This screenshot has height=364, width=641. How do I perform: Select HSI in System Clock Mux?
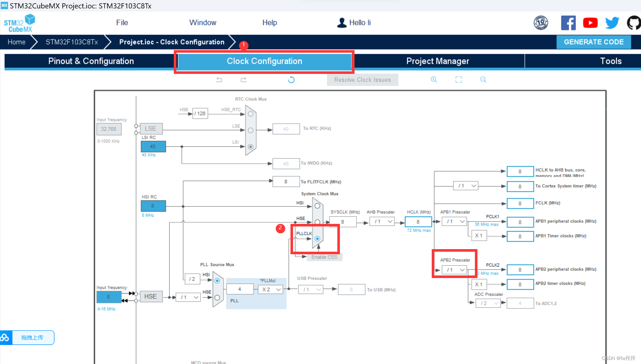[318, 206]
